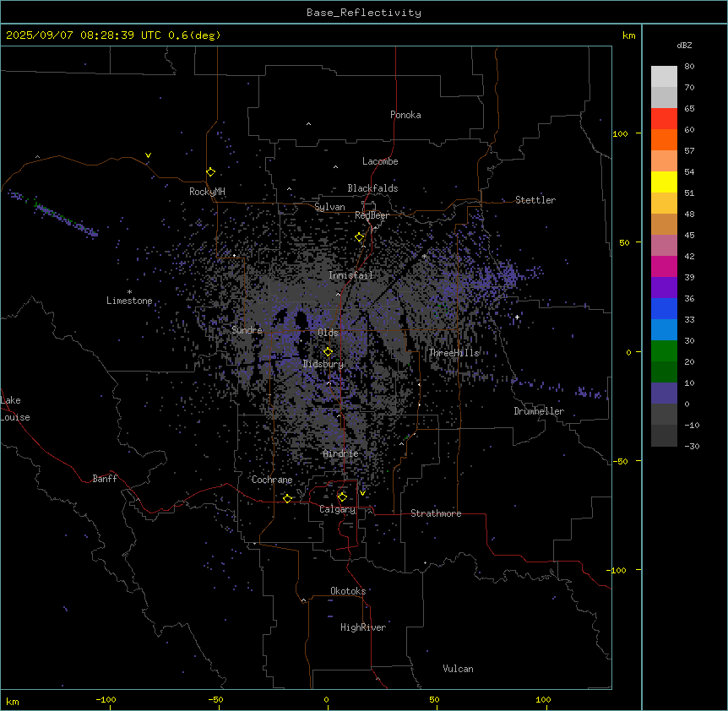
Task: Select the Didsbury label
Action: [323, 364]
